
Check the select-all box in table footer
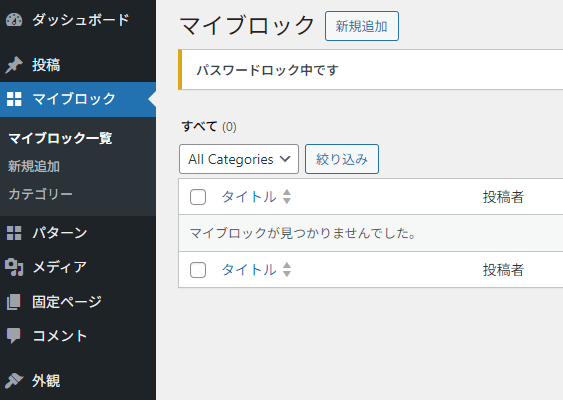pyautogui.click(x=198, y=270)
